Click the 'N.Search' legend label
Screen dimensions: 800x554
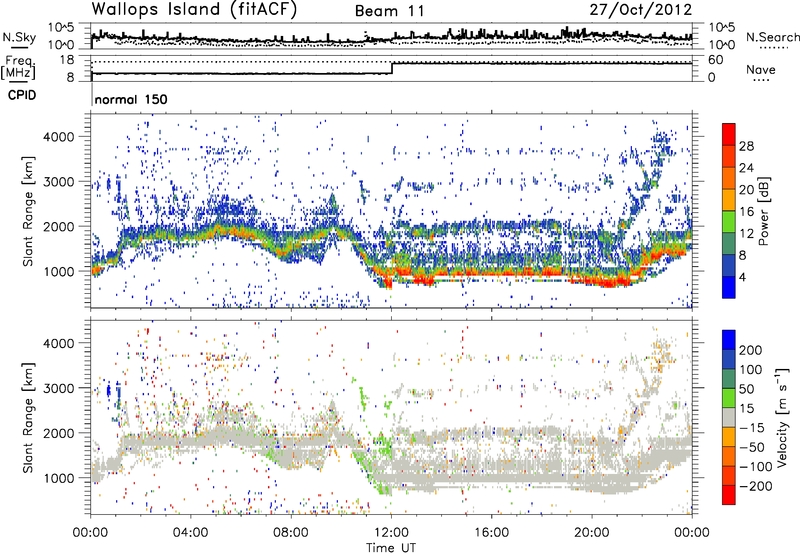772,37
